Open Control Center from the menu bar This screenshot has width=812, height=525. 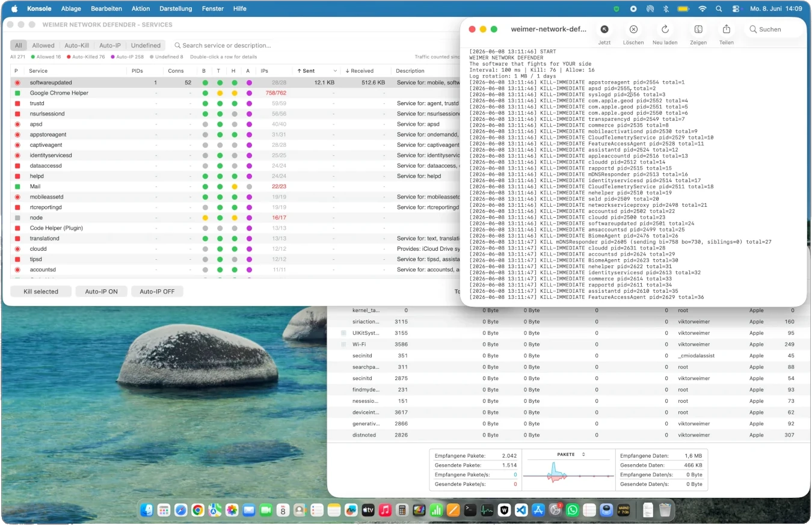(736, 9)
